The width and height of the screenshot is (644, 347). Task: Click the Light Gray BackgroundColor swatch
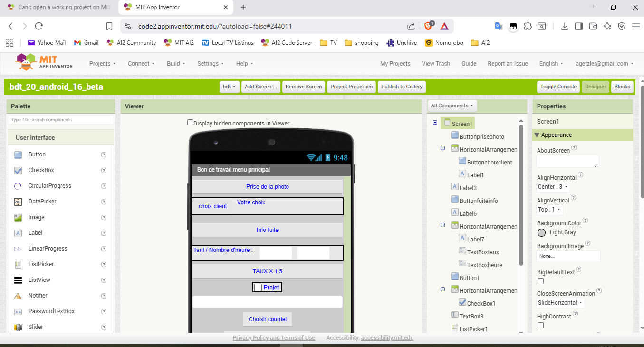pyautogui.click(x=541, y=232)
